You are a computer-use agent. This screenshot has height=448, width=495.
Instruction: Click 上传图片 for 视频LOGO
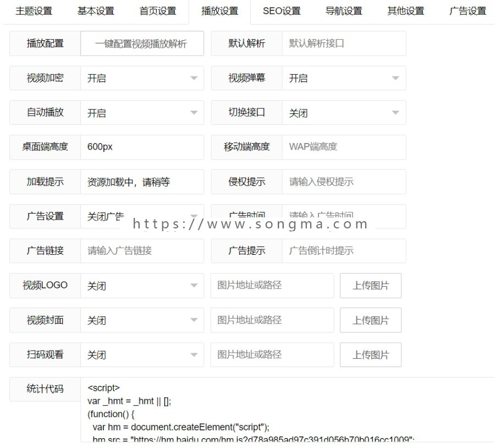coord(371,286)
